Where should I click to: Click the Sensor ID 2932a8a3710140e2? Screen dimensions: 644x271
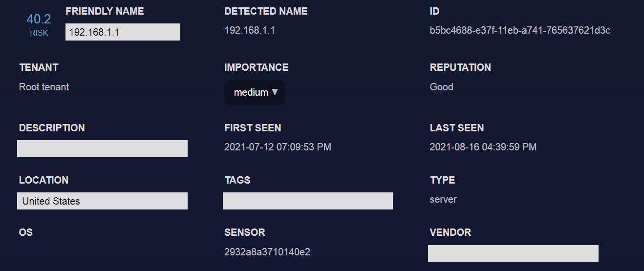click(x=267, y=252)
